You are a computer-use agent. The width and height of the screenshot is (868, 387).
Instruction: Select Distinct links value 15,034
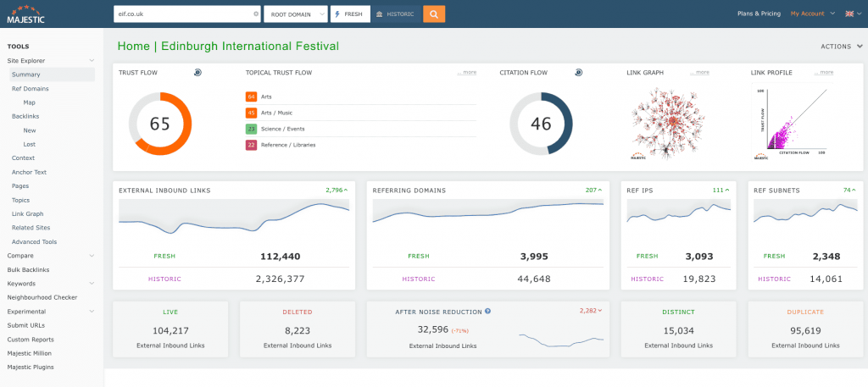[x=679, y=331]
